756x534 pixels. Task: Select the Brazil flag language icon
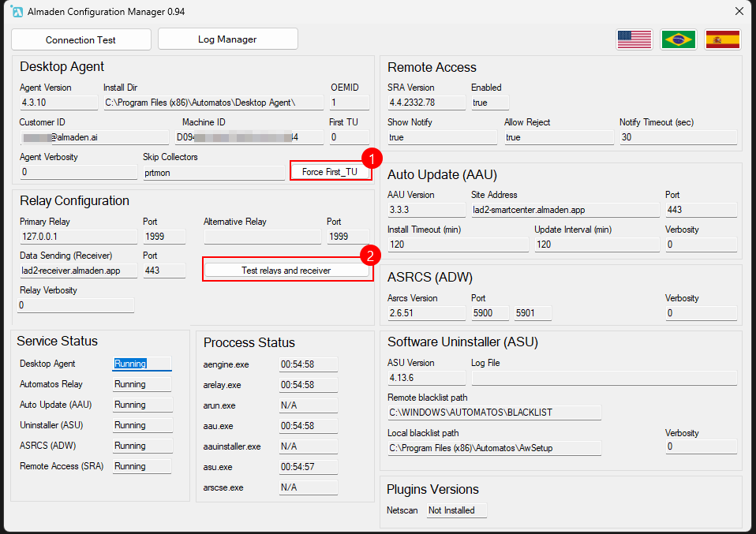pos(679,39)
